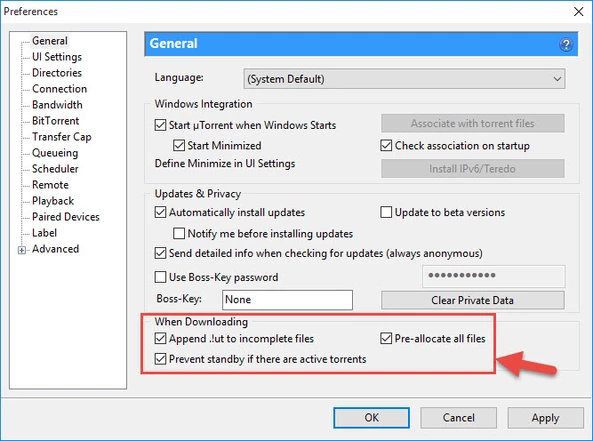Image resolution: width=593 pixels, height=441 pixels.
Task: Focus the Boss-Key hotkey field
Action: pyautogui.click(x=287, y=300)
